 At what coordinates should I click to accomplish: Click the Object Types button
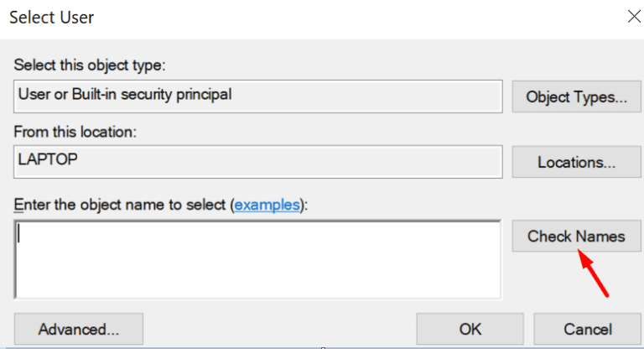(576, 96)
